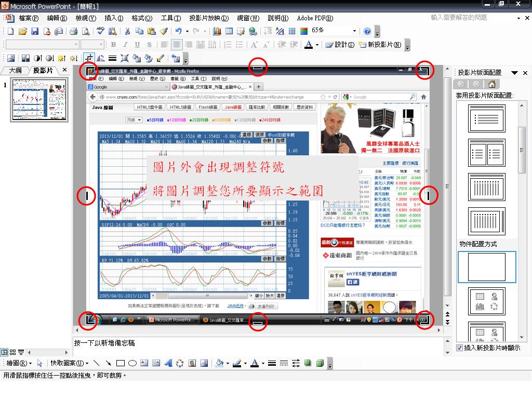Open the task pane title dropdown arrow
This screenshot has height=399, width=532.
pyautogui.click(x=514, y=73)
